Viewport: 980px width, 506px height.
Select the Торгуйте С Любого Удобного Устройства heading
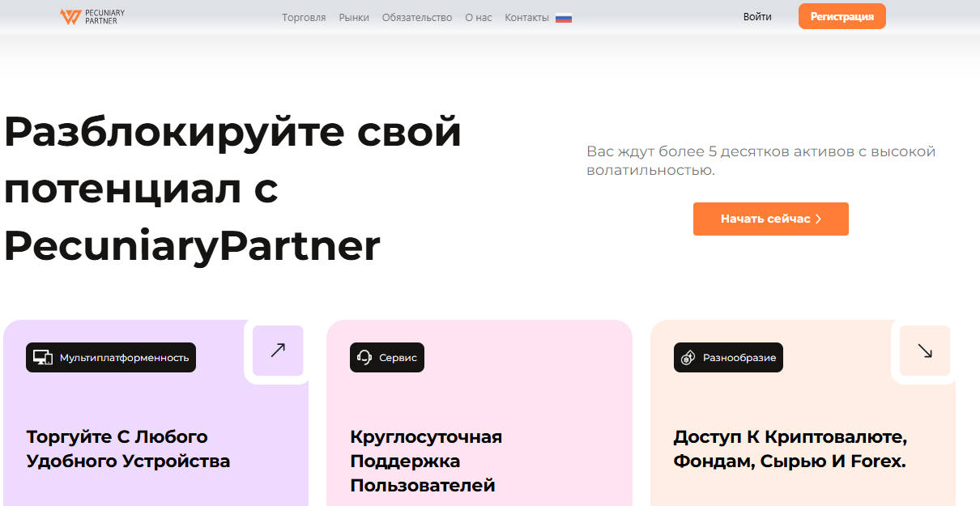click(x=128, y=449)
